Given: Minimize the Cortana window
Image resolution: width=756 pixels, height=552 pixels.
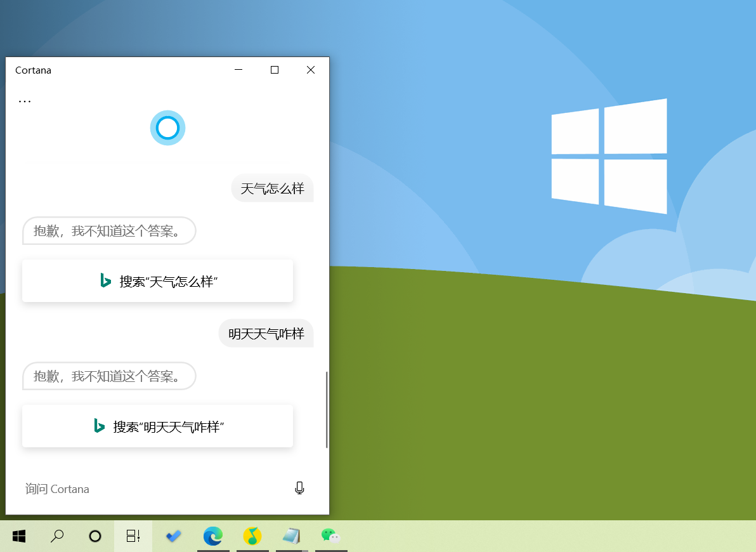Looking at the screenshot, I should pyautogui.click(x=238, y=70).
